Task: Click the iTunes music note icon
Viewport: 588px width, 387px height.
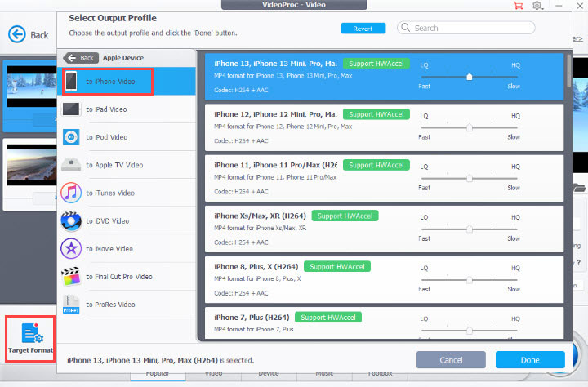Action: pos(71,193)
